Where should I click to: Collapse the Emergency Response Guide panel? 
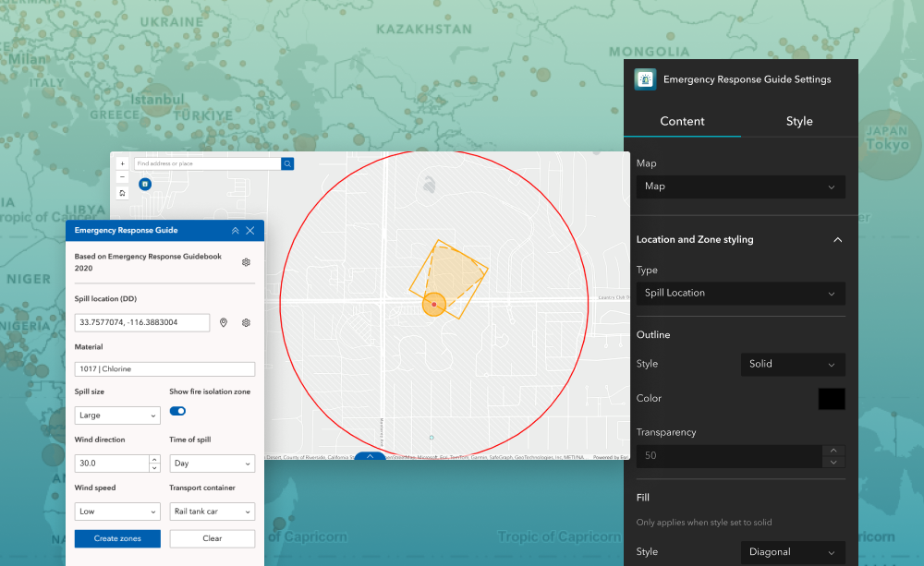[235, 230]
